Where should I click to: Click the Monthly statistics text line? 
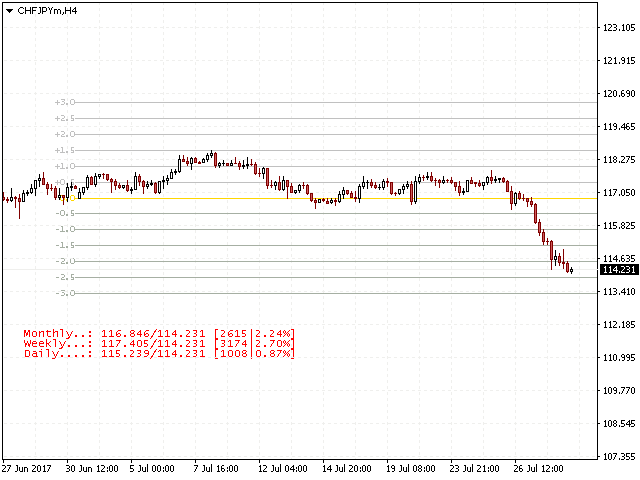coord(159,333)
